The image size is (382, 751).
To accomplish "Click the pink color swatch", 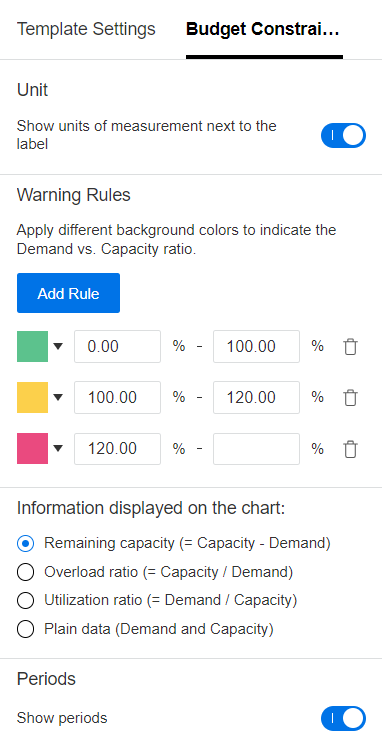I will (x=33, y=449).
